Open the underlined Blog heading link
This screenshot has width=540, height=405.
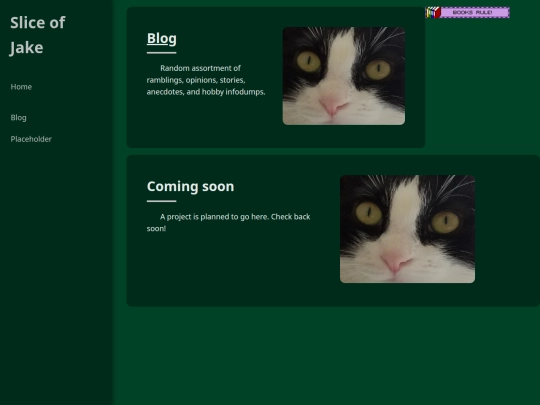[162, 38]
